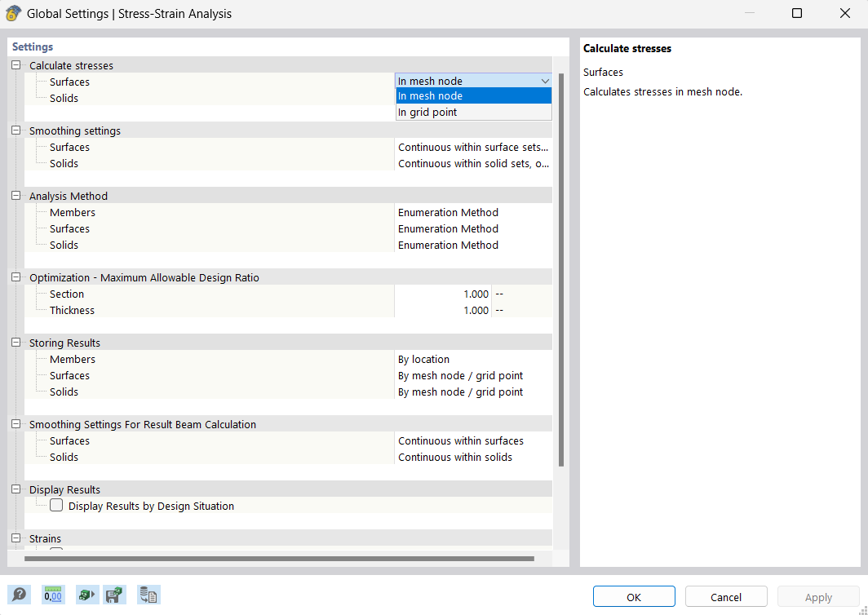Viewport: 868px width, 615px height.
Task: Collapse the Storing Results section
Action: click(15, 343)
